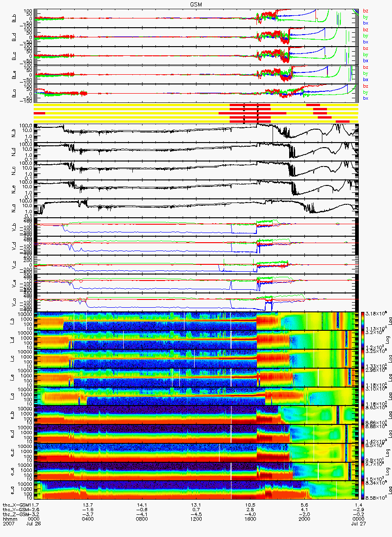Click the i_d spectrogram color bar

[x=363, y=340]
